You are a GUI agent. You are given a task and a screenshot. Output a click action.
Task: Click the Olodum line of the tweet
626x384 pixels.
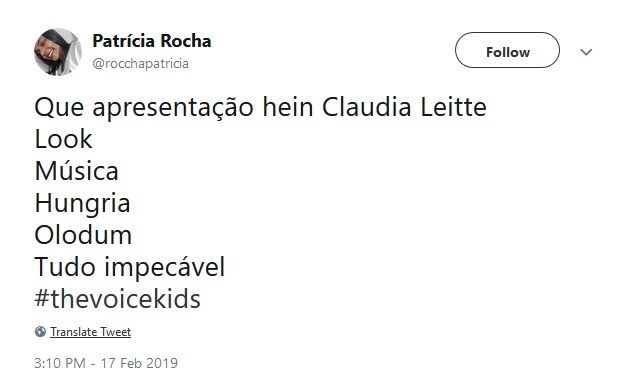tap(83, 235)
